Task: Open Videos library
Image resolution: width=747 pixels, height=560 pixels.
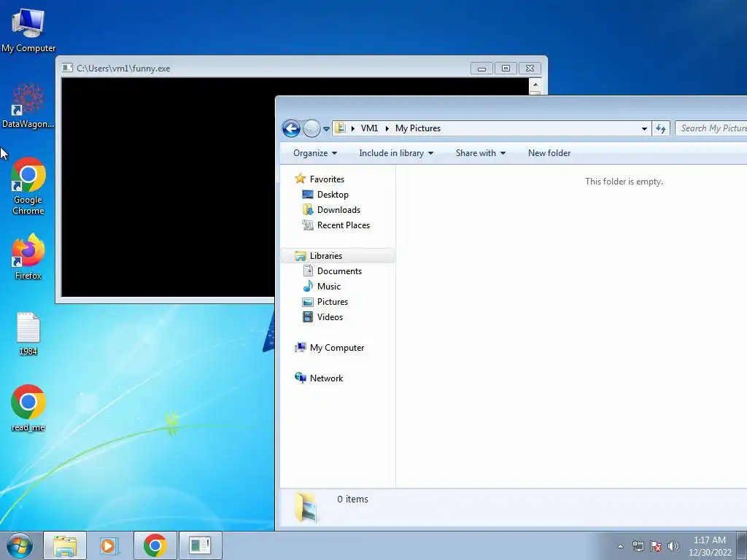Action: (330, 316)
